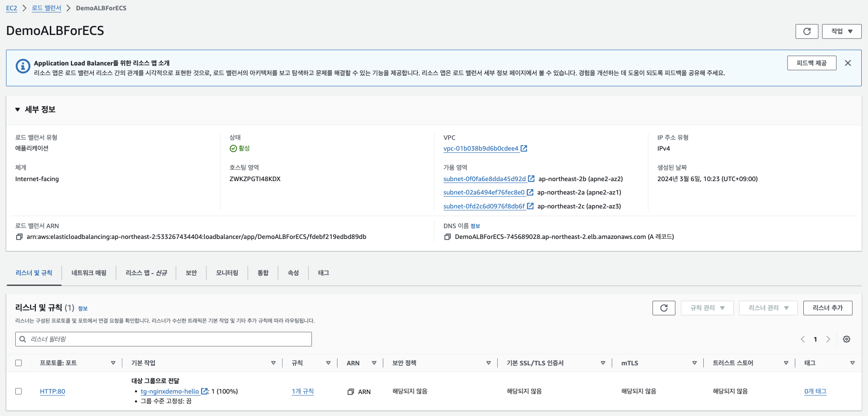868x416 pixels.
Task: Copy the HTTP:80 listener ARN icon
Action: [x=351, y=392]
